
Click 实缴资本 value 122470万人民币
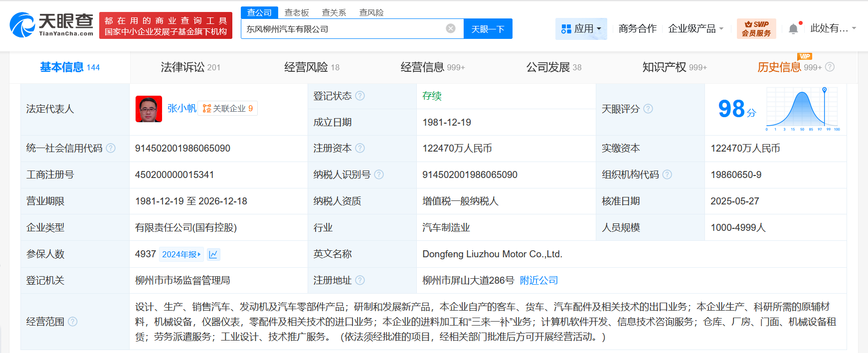pyautogui.click(x=745, y=148)
